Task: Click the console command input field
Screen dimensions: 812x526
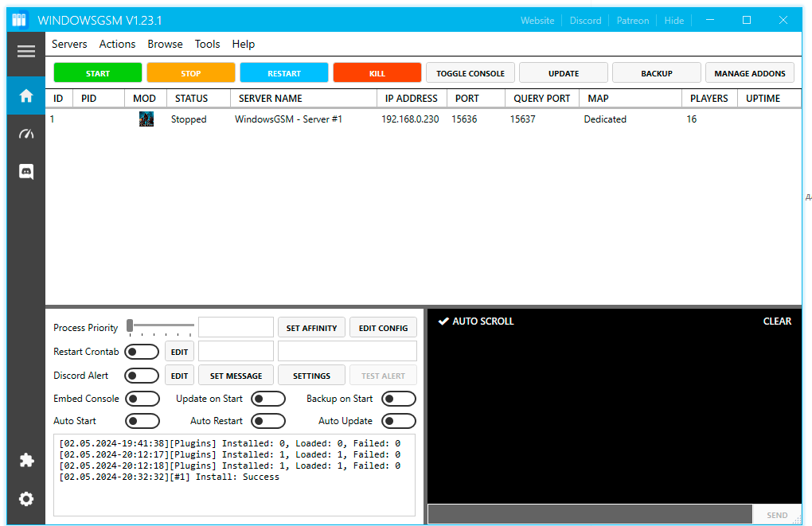Action: tap(590, 515)
